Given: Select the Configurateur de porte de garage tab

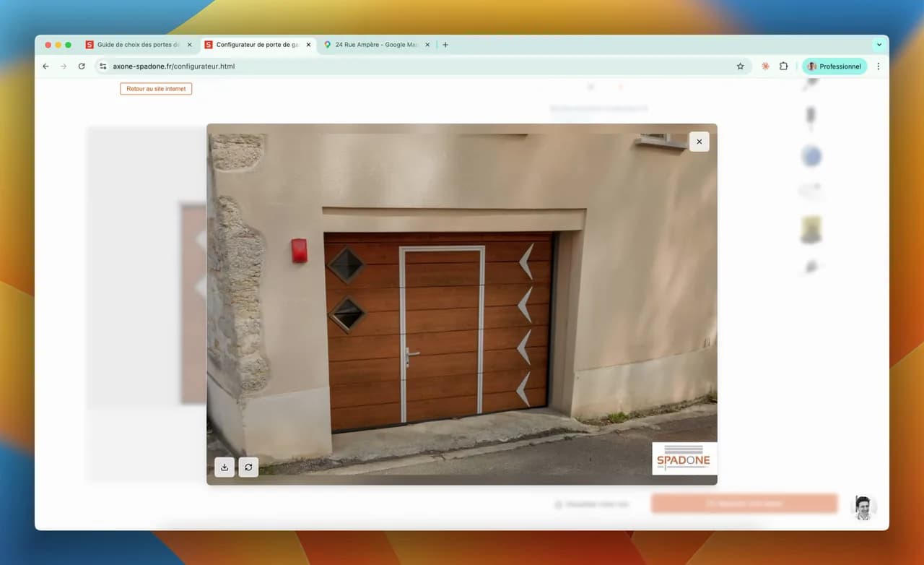Looking at the screenshot, I should point(258,45).
